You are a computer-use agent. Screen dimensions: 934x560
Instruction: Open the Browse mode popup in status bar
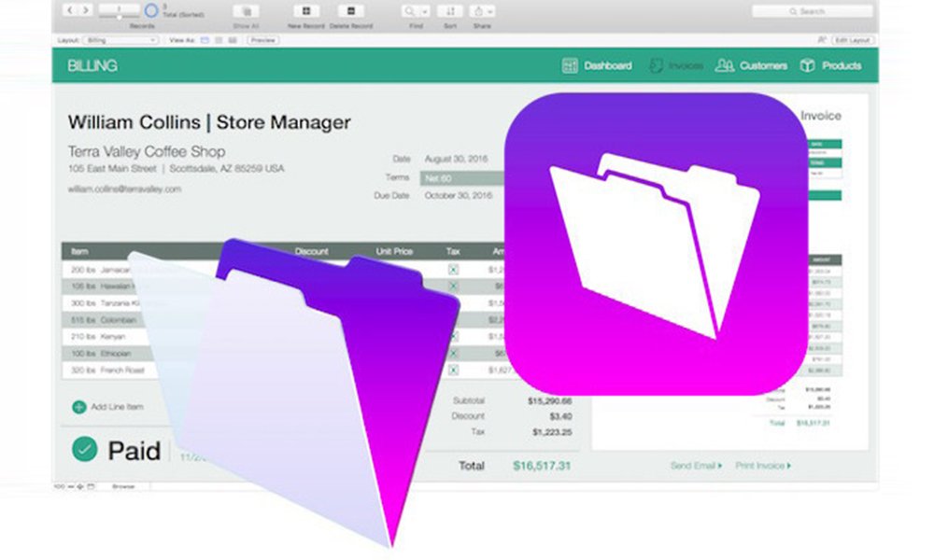coord(124,487)
